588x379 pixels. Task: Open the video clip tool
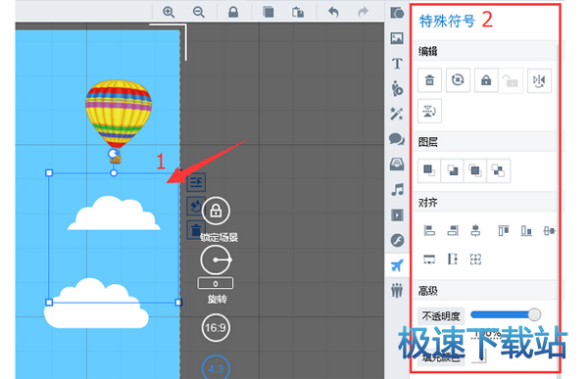[397, 215]
